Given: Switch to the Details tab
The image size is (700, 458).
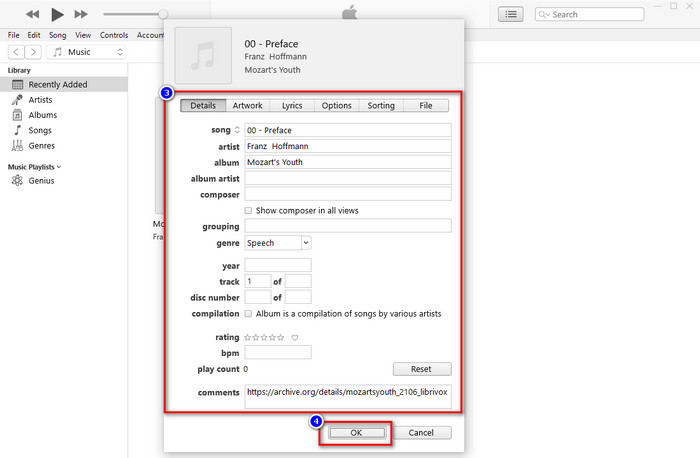Looking at the screenshot, I should 203,106.
